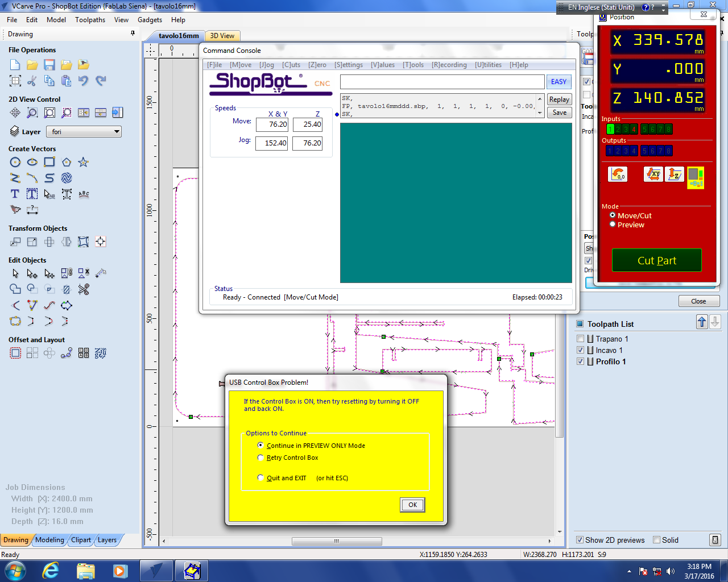Open the [F]ile menu in Command Console
Screen dimensions: 728x582
[214, 65]
